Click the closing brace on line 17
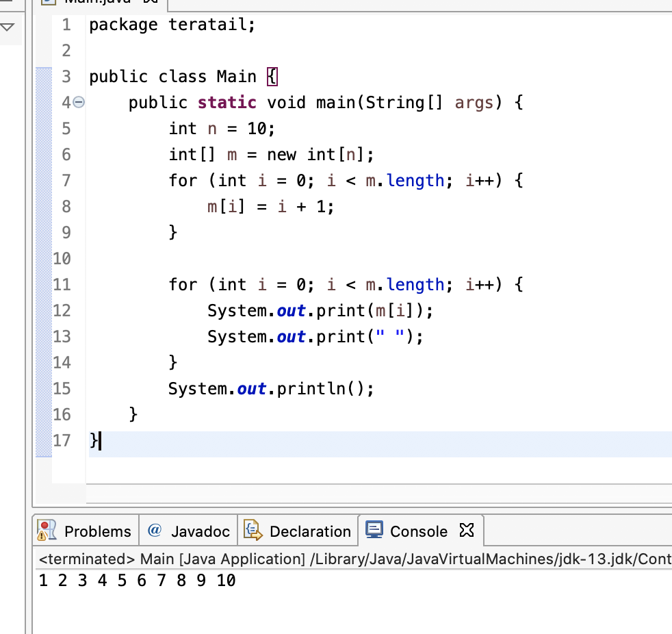 coord(94,441)
